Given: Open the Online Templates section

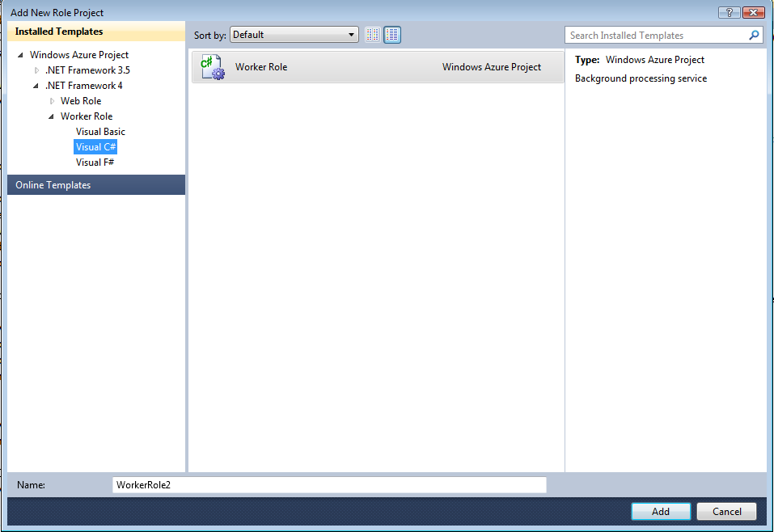Looking at the screenshot, I should pos(96,185).
